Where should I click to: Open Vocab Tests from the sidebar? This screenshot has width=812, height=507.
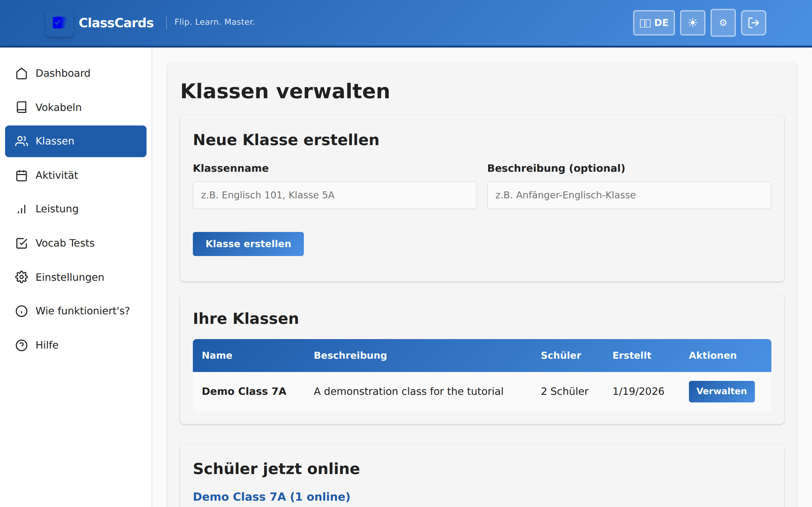[64, 243]
